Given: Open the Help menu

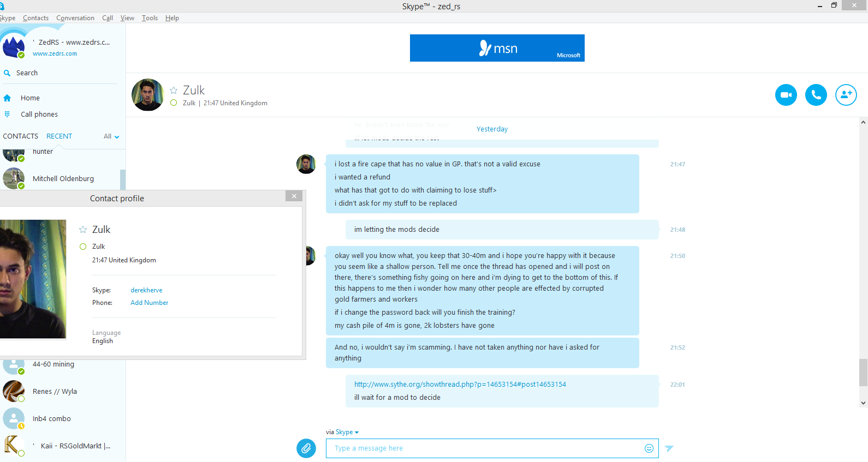Looking at the screenshot, I should tap(172, 18).
